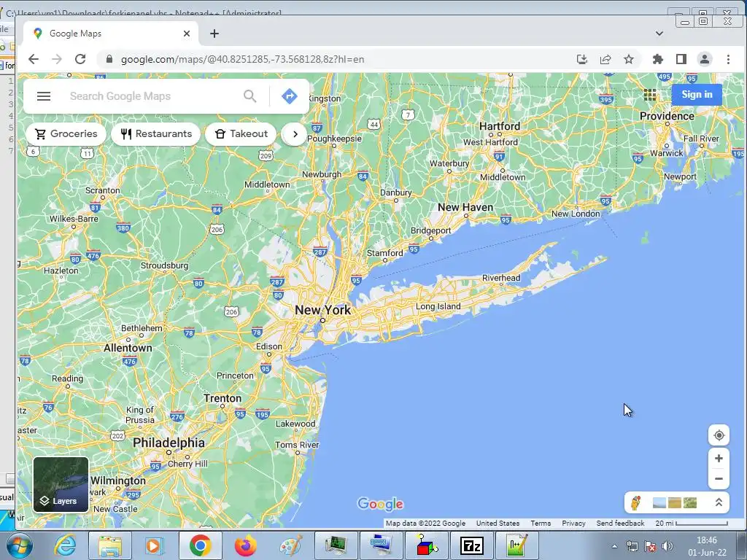747x560 pixels.
Task: View site info via padlock icon
Action: [109, 59]
